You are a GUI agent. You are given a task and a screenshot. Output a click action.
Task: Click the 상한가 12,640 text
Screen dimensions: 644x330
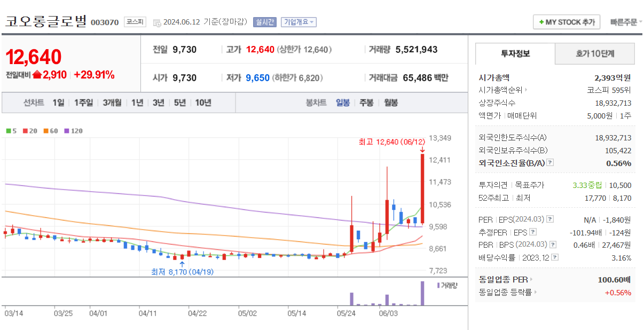click(x=304, y=50)
